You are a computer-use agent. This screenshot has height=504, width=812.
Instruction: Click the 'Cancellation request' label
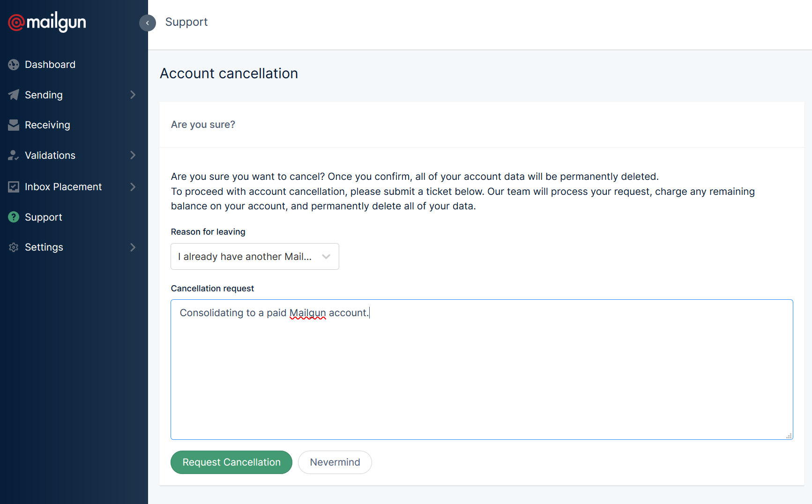212,289
